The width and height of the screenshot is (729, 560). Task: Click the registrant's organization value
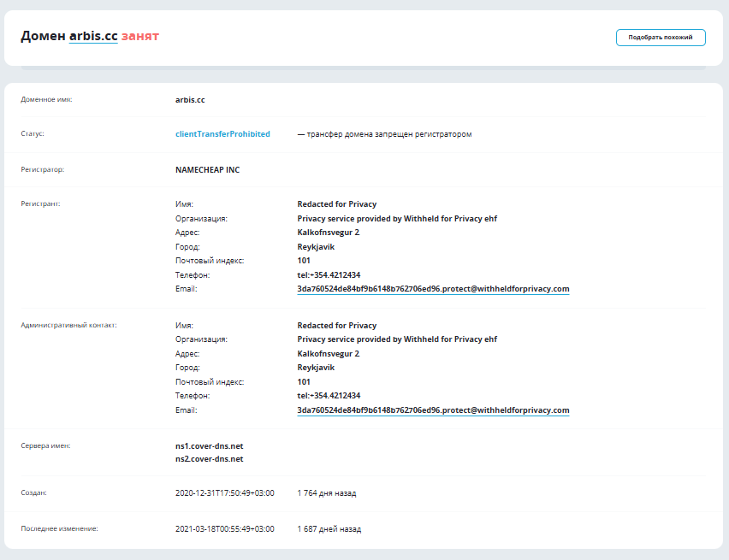click(x=397, y=219)
